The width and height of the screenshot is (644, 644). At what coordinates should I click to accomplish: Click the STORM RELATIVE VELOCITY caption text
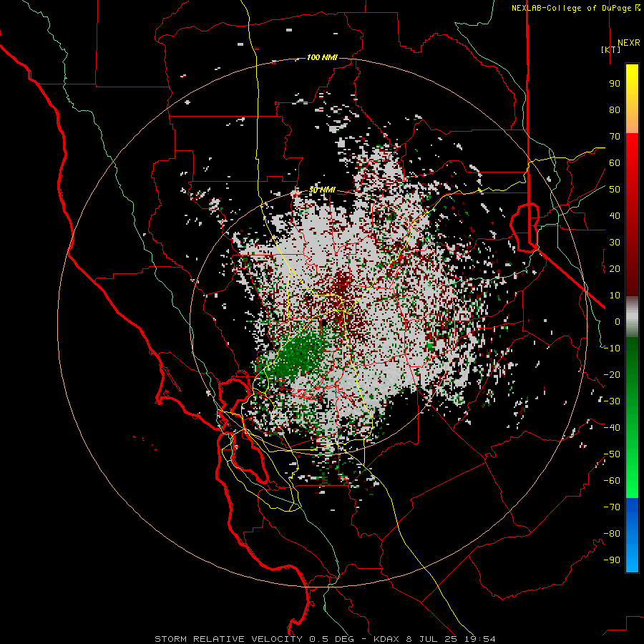[x=229, y=639]
